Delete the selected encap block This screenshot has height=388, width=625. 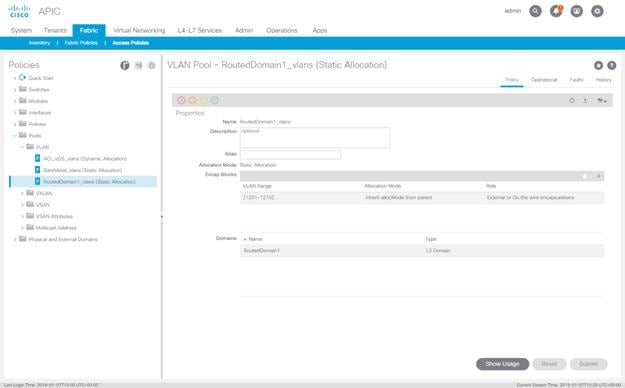tap(585, 176)
